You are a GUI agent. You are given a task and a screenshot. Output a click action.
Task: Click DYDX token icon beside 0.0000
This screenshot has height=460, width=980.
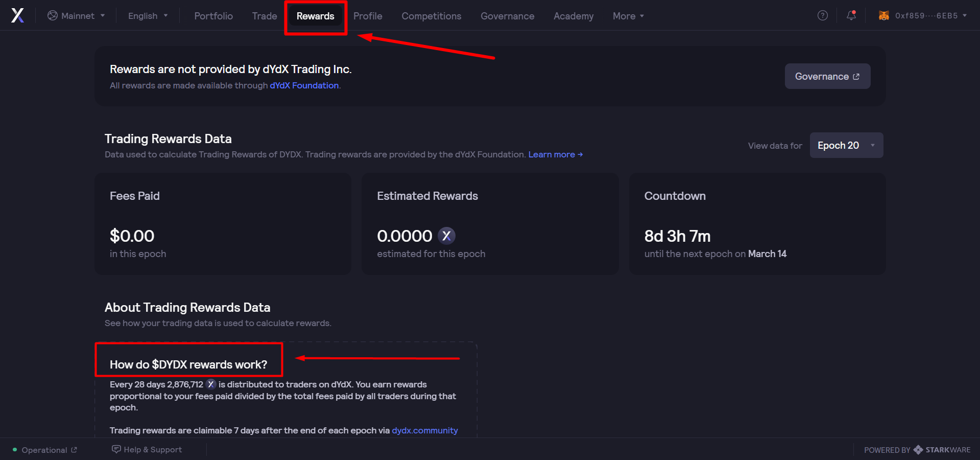[446, 236]
